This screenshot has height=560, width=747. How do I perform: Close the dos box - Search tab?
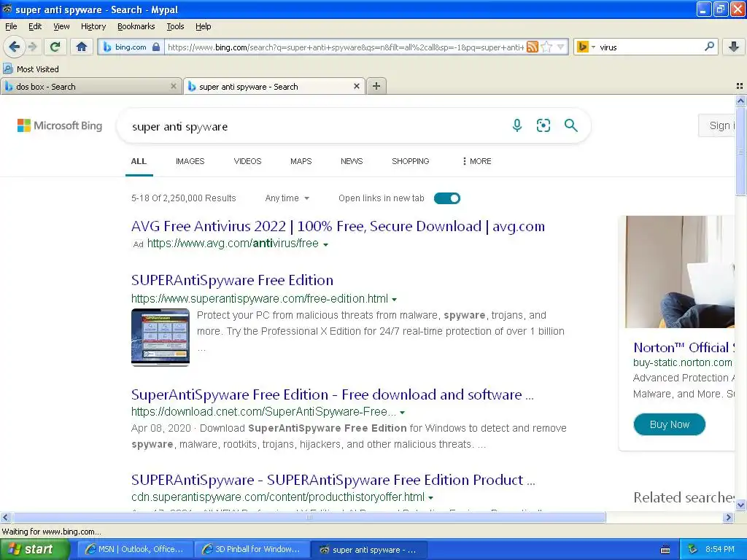click(174, 86)
